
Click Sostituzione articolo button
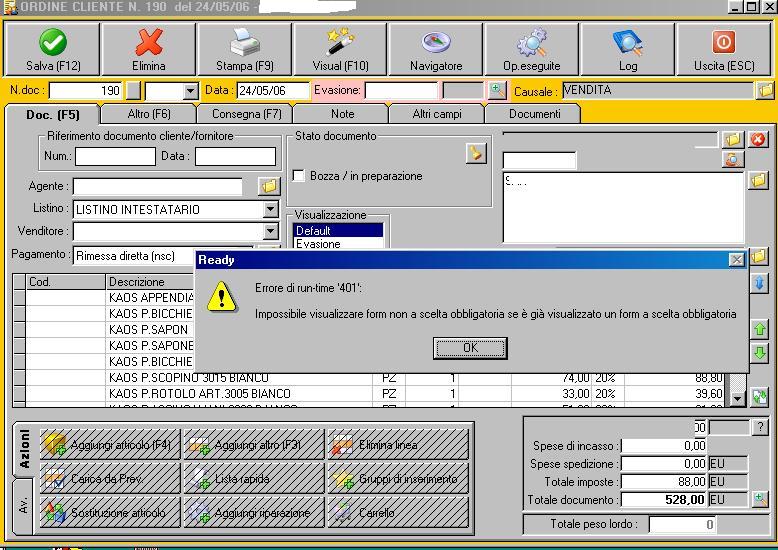[110, 512]
